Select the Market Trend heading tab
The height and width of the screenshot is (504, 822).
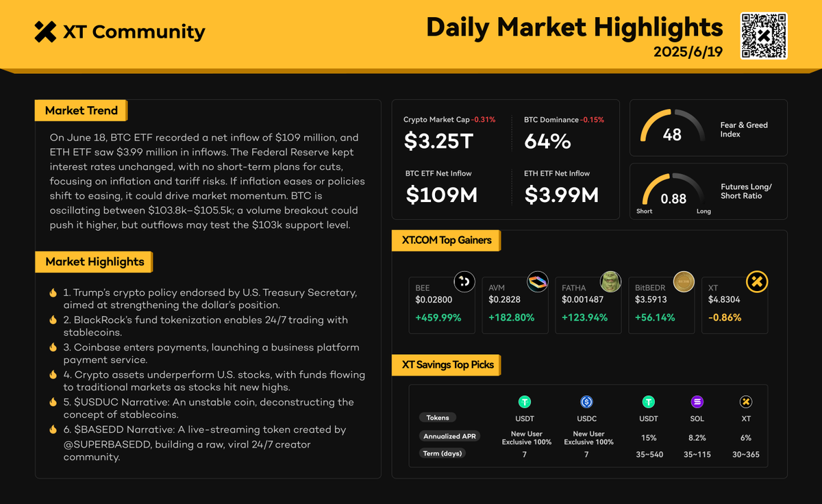pyautogui.click(x=81, y=111)
